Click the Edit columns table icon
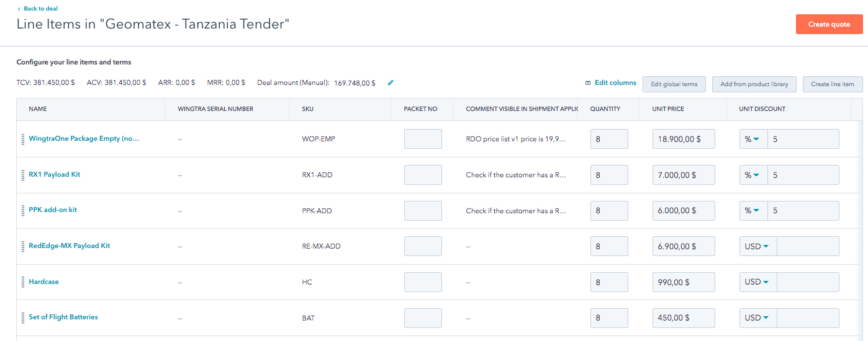This screenshot has height=341, width=868. click(x=588, y=83)
